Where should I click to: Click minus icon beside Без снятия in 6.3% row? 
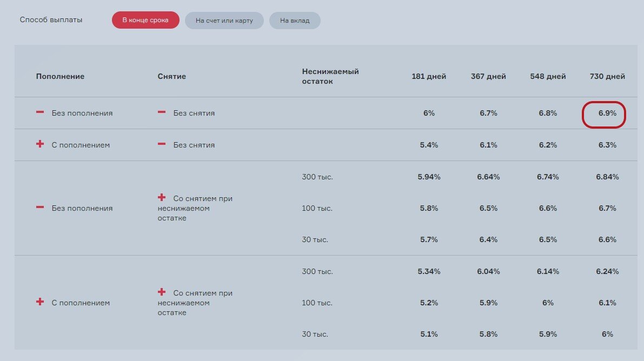[162, 144]
